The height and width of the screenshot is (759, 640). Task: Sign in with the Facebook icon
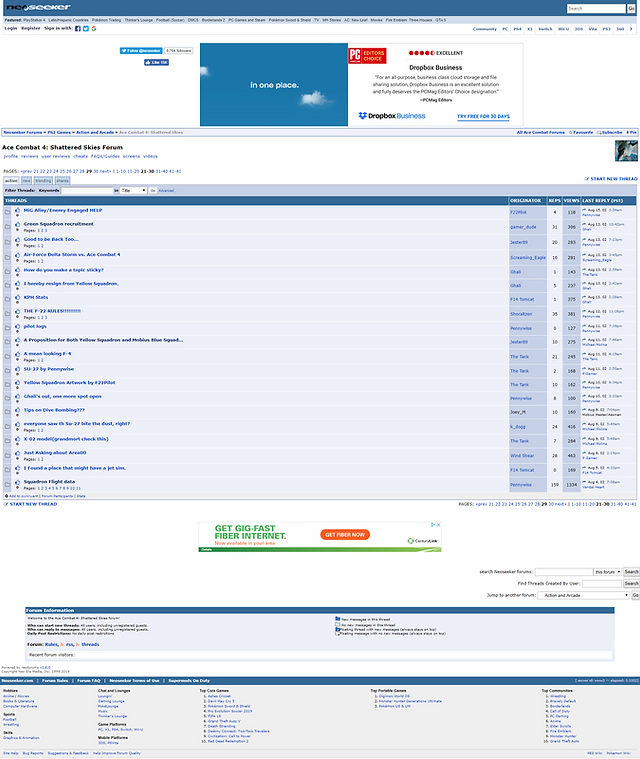click(x=77, y=29)
